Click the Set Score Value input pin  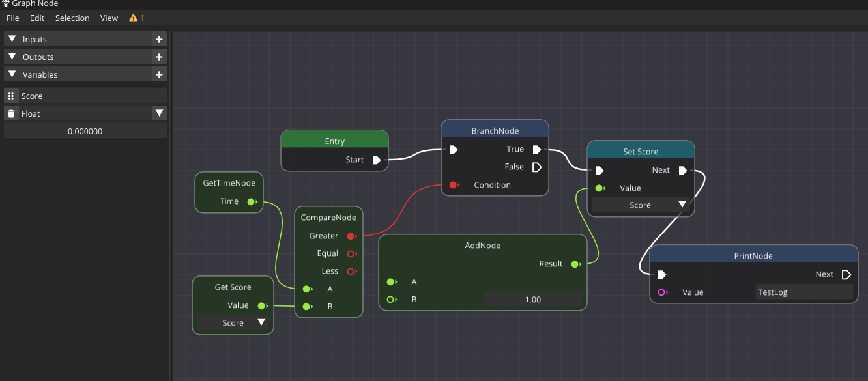point(600,188)
